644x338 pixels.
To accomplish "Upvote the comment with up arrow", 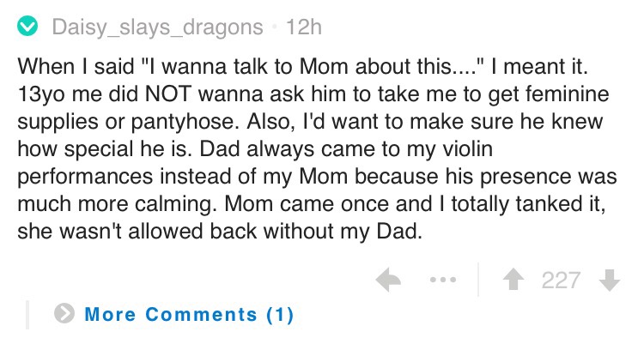I will 513,281.
